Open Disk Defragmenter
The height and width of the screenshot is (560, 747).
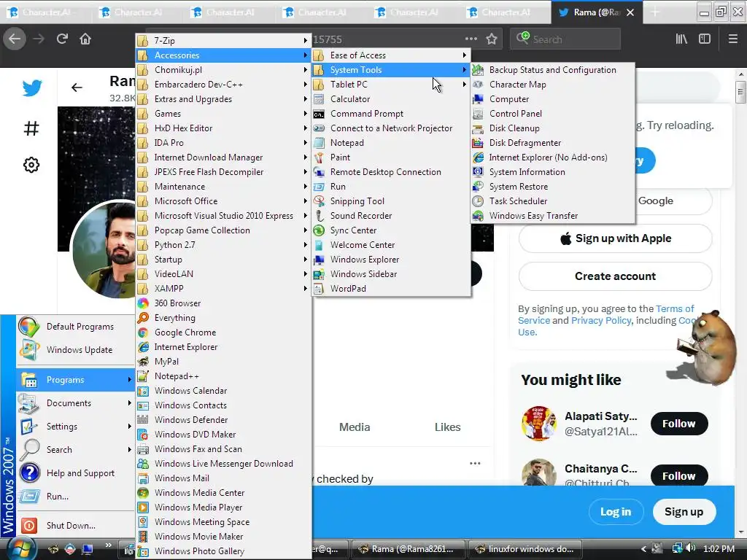pyautogui.click(x=553, y=143)
